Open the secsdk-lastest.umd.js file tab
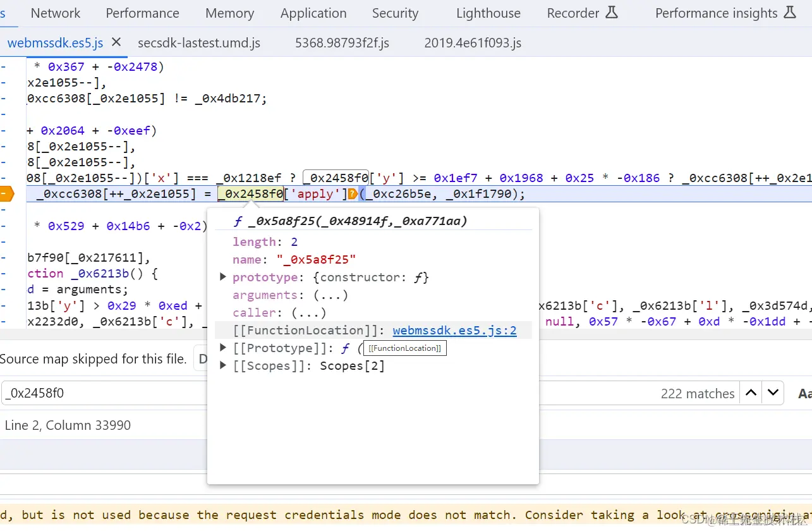 (x=199, y=43)
